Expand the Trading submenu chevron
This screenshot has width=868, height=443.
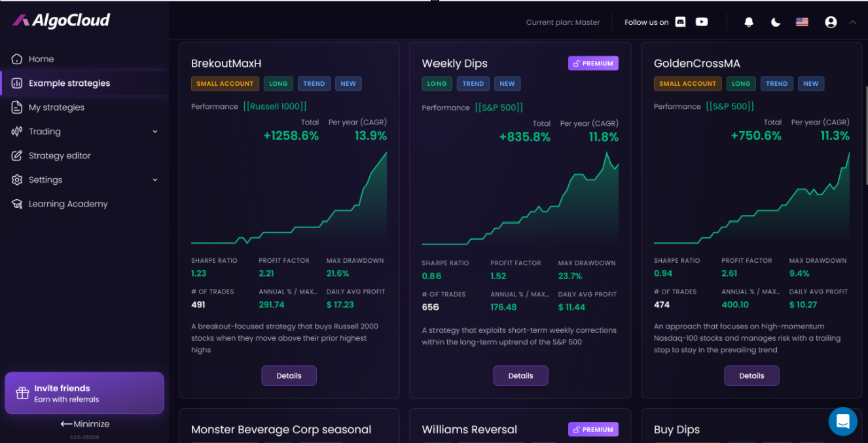(155, 132)
